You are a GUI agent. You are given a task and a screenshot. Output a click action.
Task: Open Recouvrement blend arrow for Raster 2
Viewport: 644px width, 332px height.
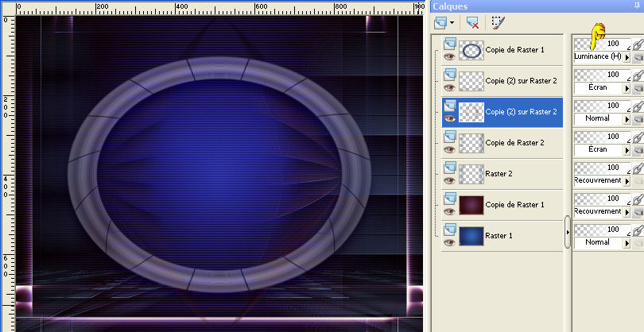tap(627, 181)
